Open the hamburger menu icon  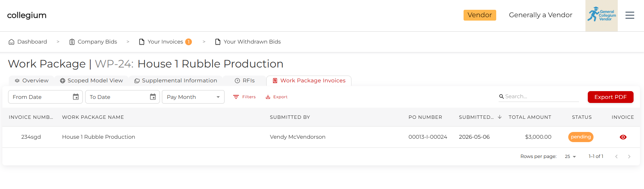[630, 15]
